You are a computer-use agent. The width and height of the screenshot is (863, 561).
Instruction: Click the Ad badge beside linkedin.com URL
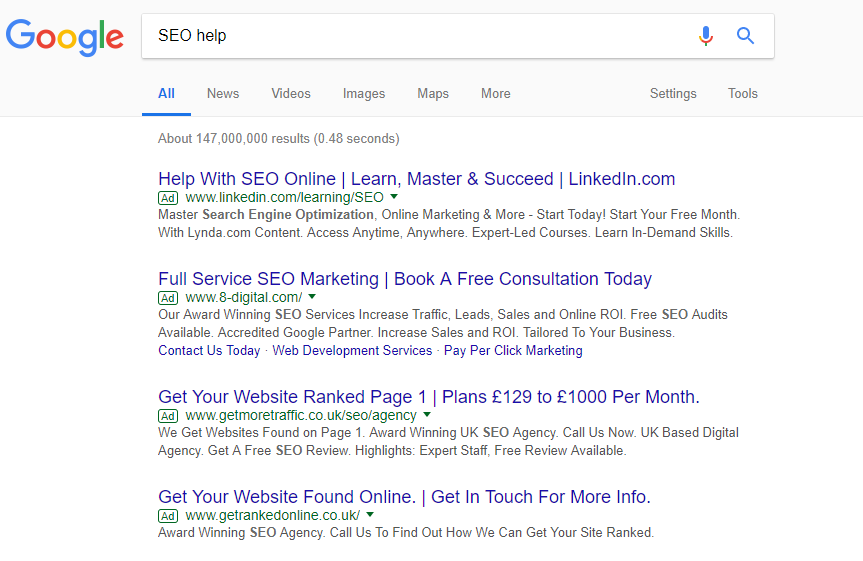[168, 198]
